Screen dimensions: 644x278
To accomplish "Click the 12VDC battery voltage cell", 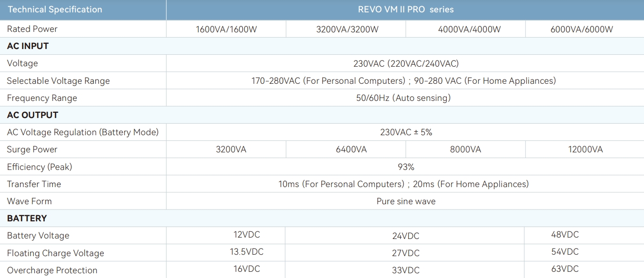I will tap(247, 235).
